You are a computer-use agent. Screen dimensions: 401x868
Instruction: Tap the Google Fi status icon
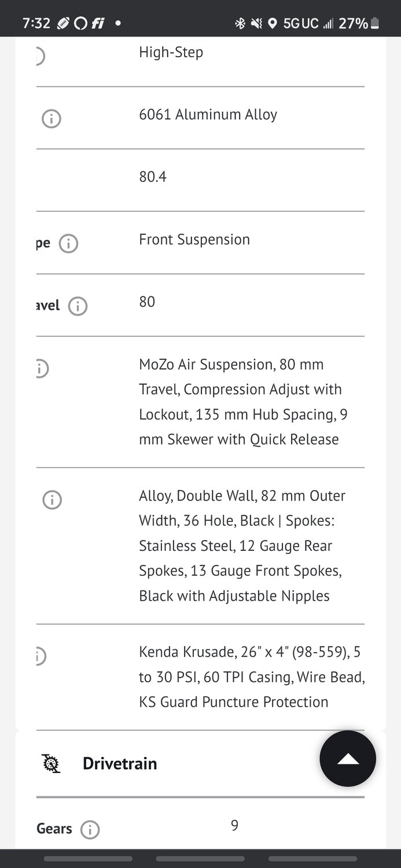click(97, 23)
